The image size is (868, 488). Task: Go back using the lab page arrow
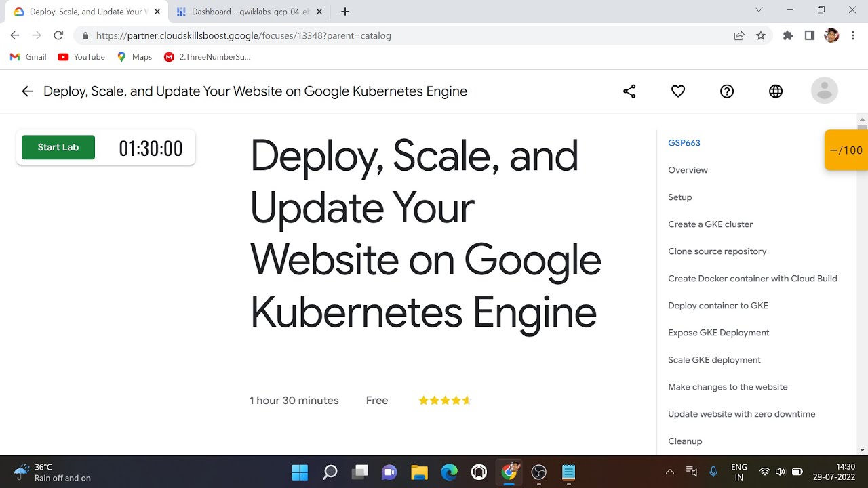click(x=27, y=91)
